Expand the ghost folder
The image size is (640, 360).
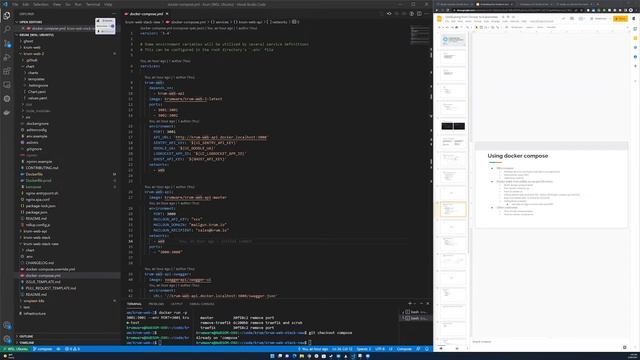pos(29,41)
